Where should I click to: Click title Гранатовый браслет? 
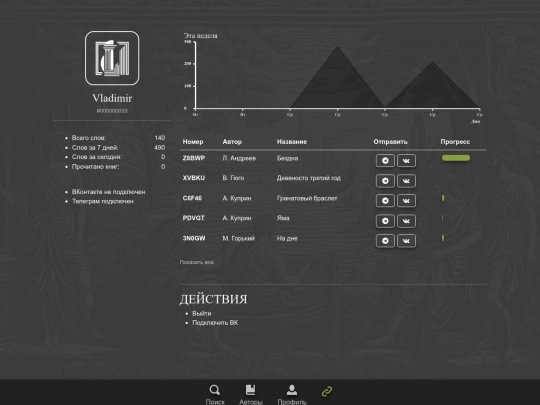[307, 198]
